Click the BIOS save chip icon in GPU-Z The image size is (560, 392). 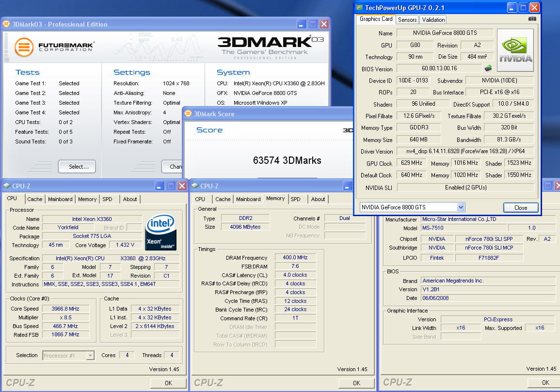click(488, 68)
